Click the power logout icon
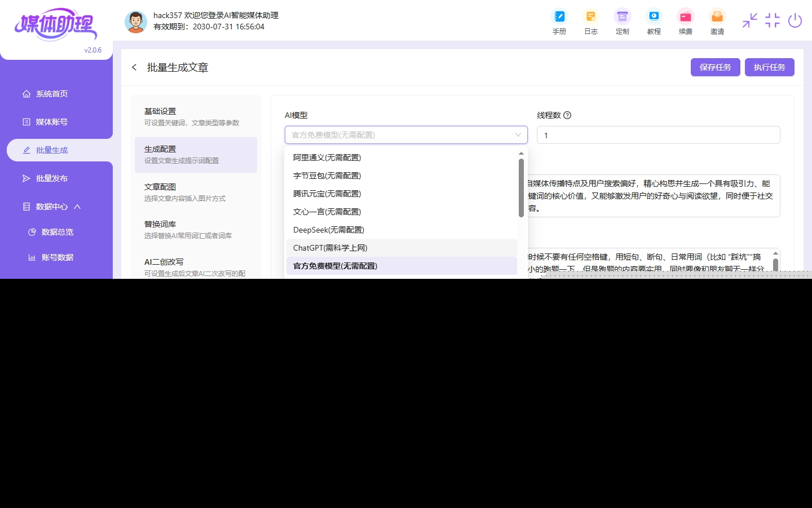Image resolution: width=812 pixels, height=508 pixels. [x=795, y=21]
